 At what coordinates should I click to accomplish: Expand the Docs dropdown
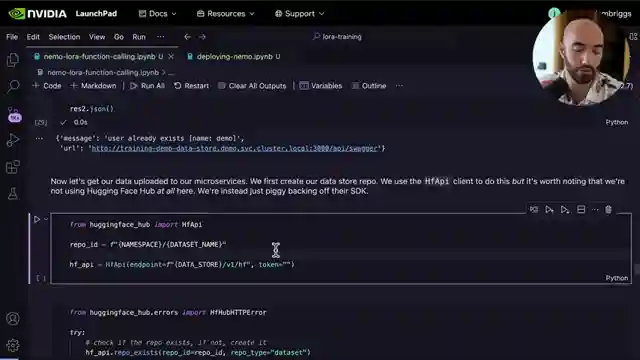(158, 13)
